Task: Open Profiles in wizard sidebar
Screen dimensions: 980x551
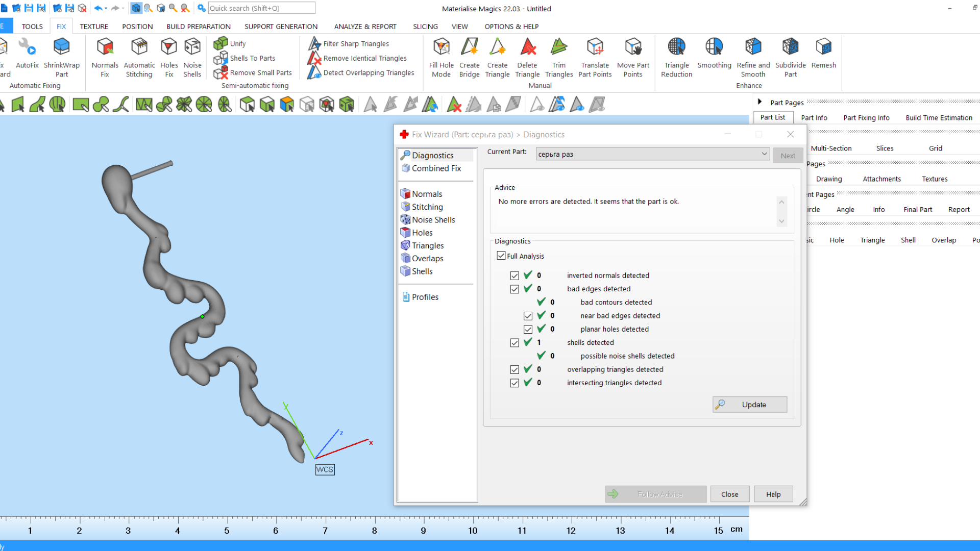Action: pyautogui.click(x=420, y=297)
